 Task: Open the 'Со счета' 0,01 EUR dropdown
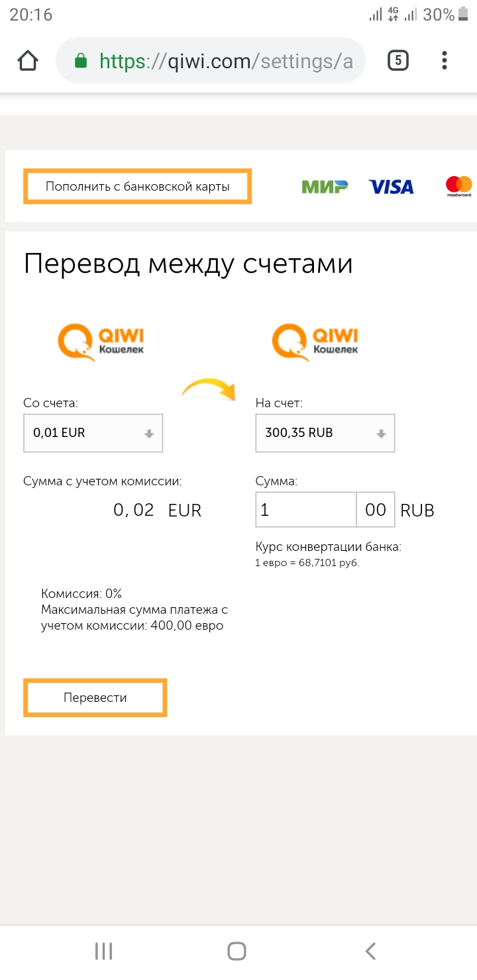click(x=93, y=433)
